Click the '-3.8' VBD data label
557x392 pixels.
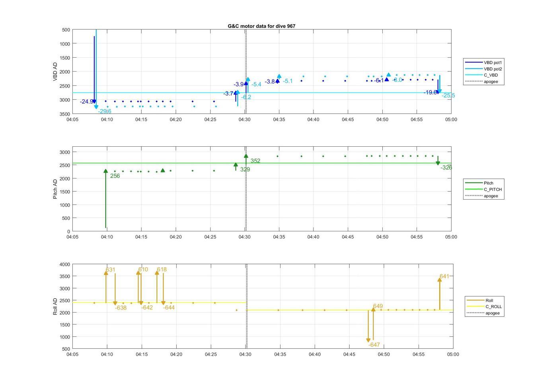[x=270, y=82]
